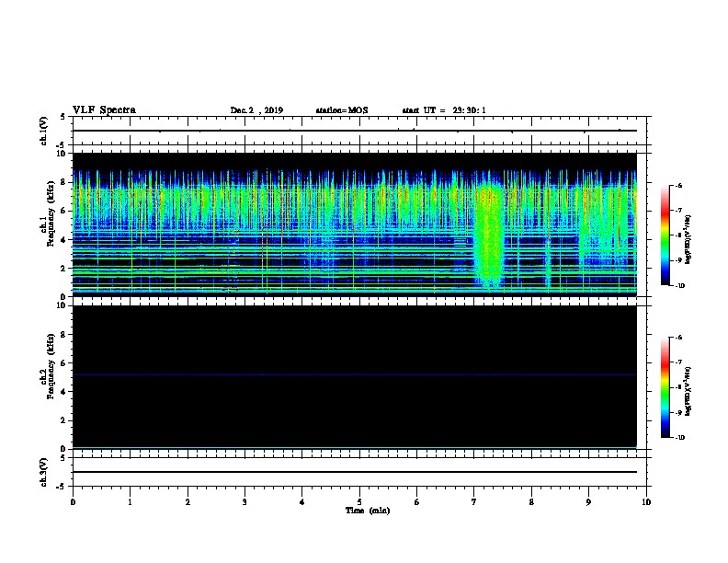Click the "5" tick label on time axis
Screen dimensions: 728x563
[x=359, y=502]
